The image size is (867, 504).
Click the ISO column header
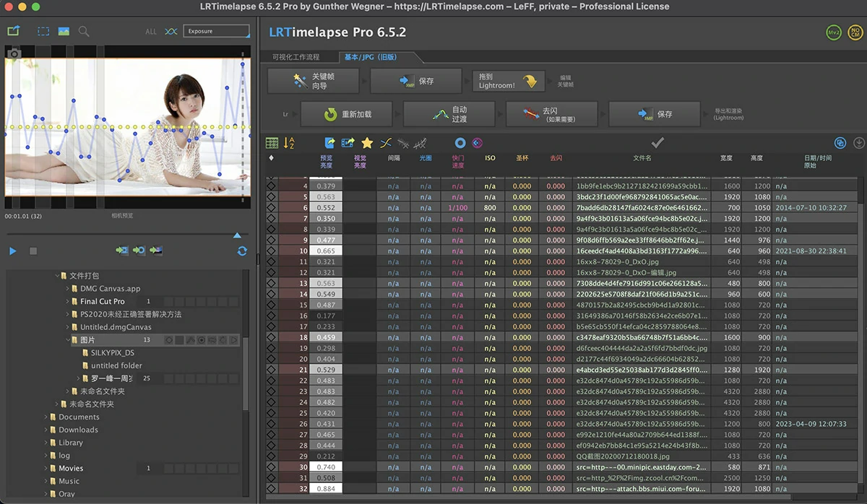[x=490, y=157]
